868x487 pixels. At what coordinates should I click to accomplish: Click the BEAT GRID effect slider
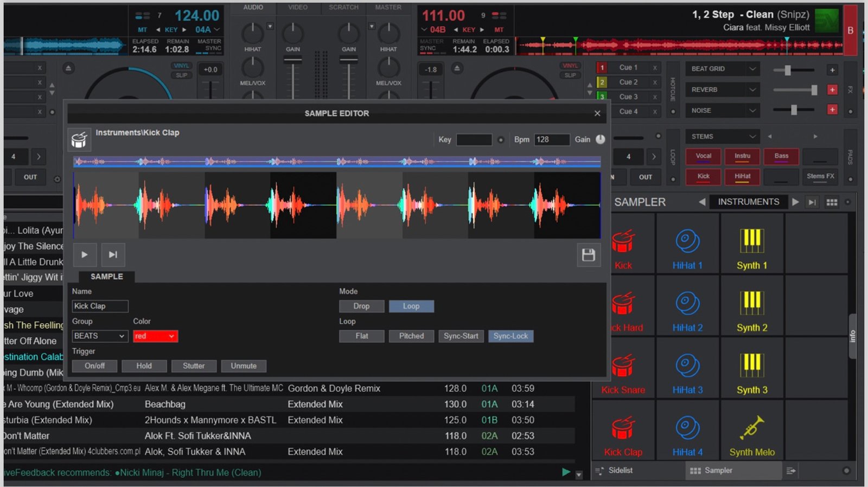click(794, 70)
